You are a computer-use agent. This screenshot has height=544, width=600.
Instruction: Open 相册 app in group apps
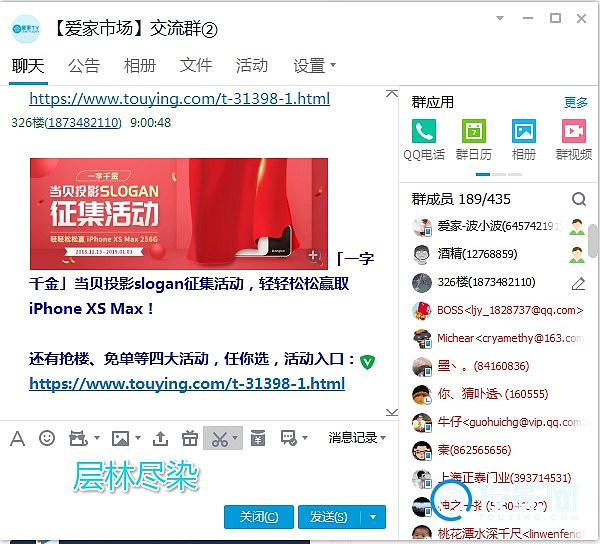523,140
